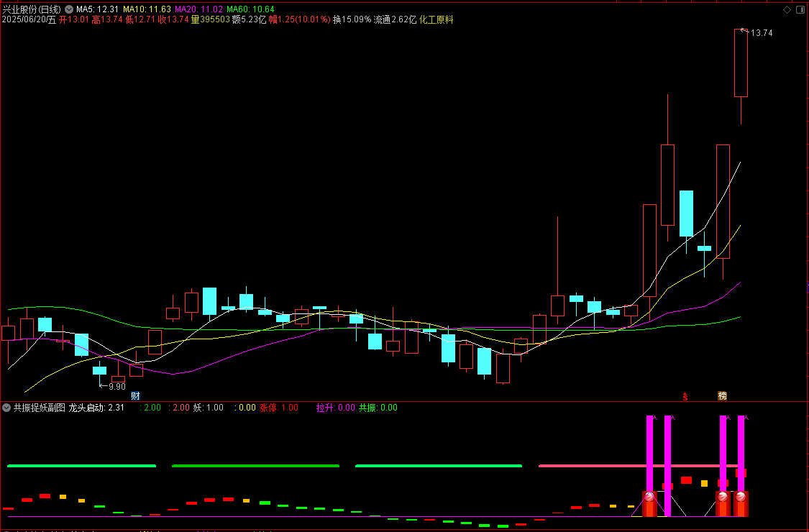Click the stock title 兴业股份(日线)
Screen dimensions: 809x532
pos(32,9)
